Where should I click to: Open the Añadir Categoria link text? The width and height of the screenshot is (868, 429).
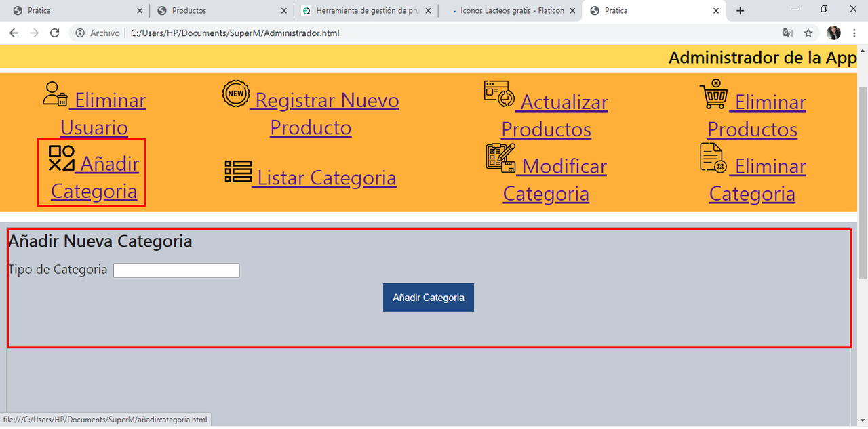pos(94,177)
